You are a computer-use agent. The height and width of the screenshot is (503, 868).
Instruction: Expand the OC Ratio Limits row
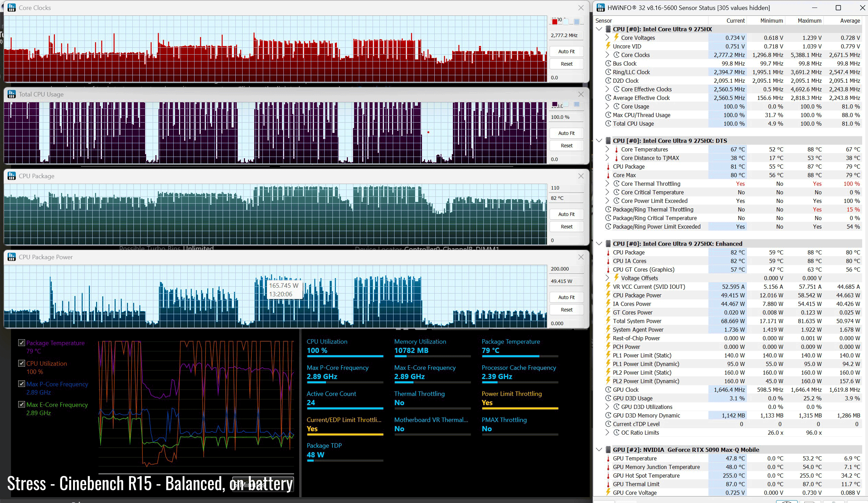coord(607,432)
